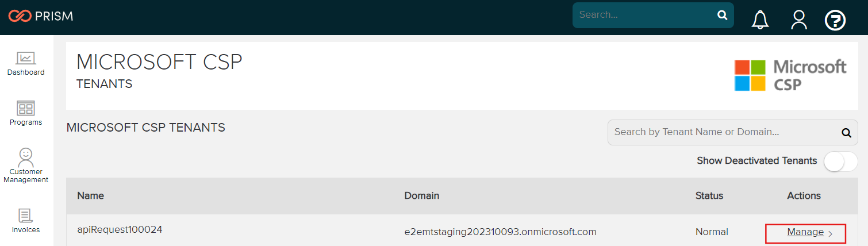This screenshot has width=868, height=246.
Task: Open Customer Management sidebar icon
Action: pos(26,157)
